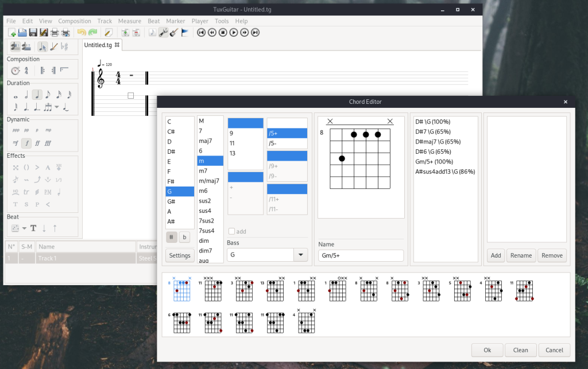Open the chord dropdown arrow in Beat panel
Viewport: 588px width, 369px height.
tap(25, 228)
